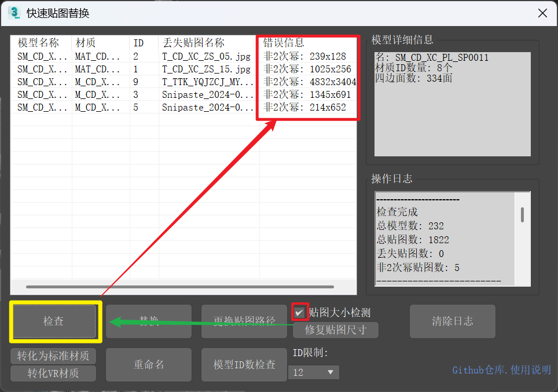
Task: Click the 操作日志 vertical scrollbar thumb
Action: click(x=522, y=215)
